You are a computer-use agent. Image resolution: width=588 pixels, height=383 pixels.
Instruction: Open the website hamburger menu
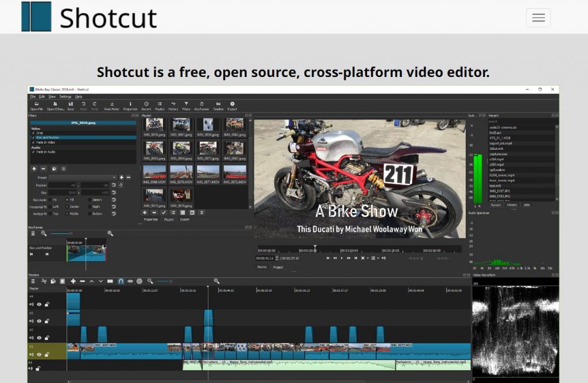pos(538,18)
